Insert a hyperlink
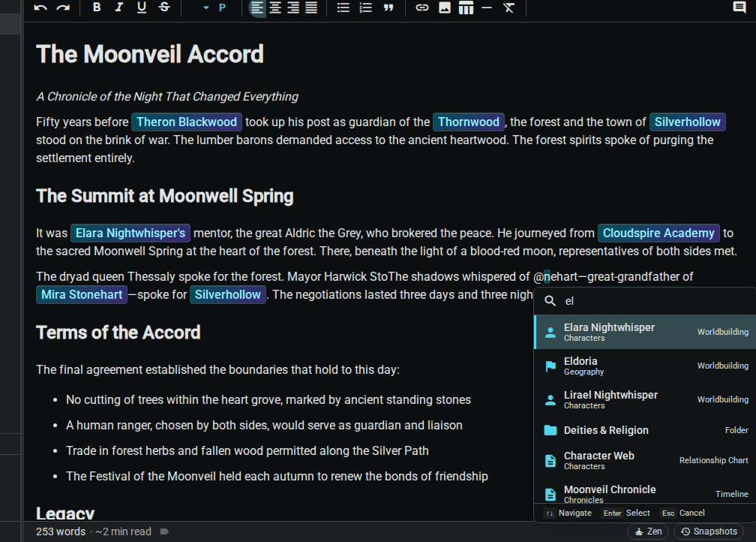The image size is (756, 542). (x=421, y=8)
